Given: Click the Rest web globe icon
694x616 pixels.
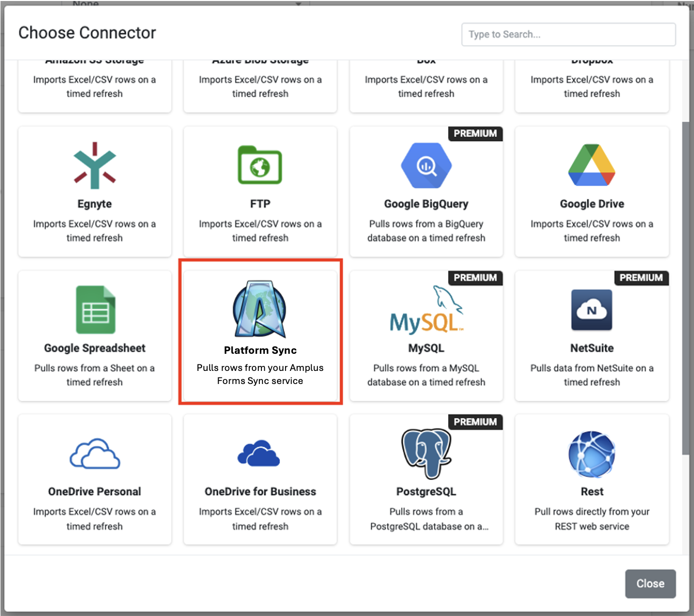Looking at the screenshot, I should [x=592, y=453].
